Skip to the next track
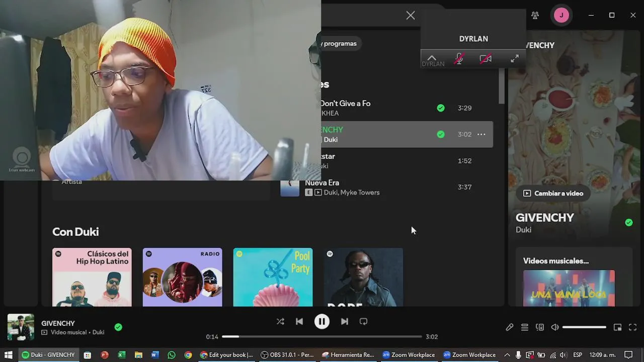This screenshot has width=644, height=362. tap(344, 321)
